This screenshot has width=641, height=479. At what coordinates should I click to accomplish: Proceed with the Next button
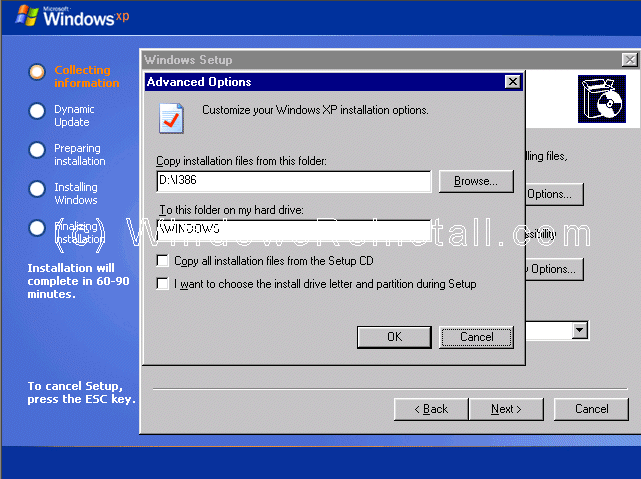(x=506, y=408)
